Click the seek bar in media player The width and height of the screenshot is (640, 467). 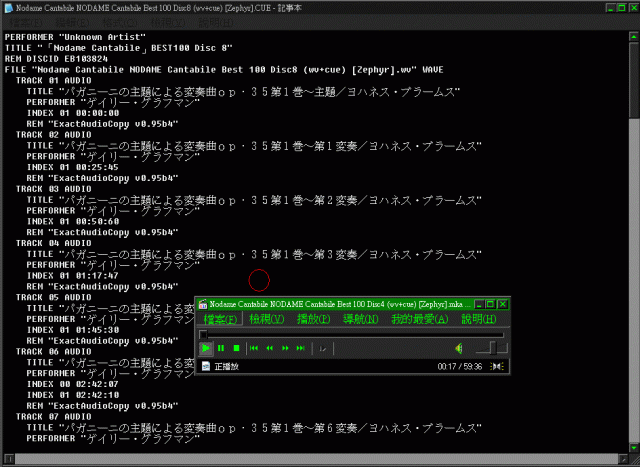351,335
